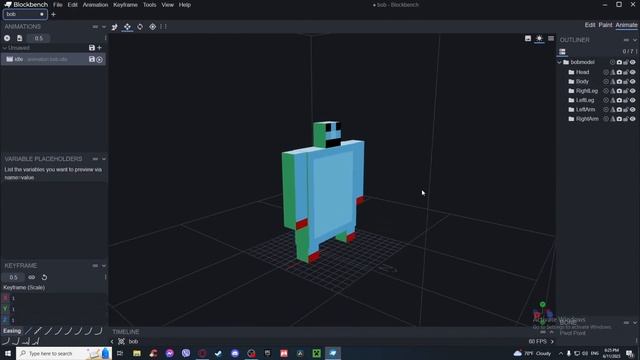
Task: Toggle viewport shading sun icon
Action: coord(539,38)
